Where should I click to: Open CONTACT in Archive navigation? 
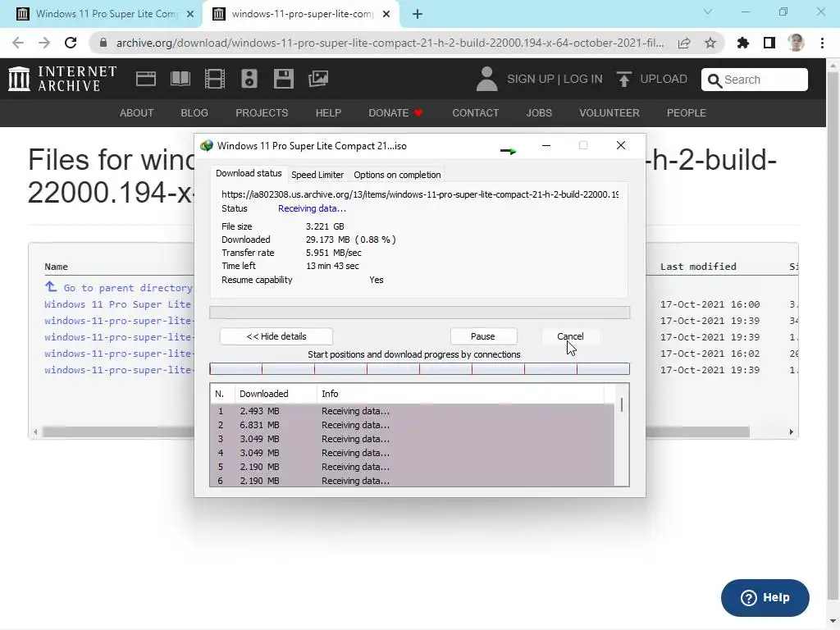475,113
